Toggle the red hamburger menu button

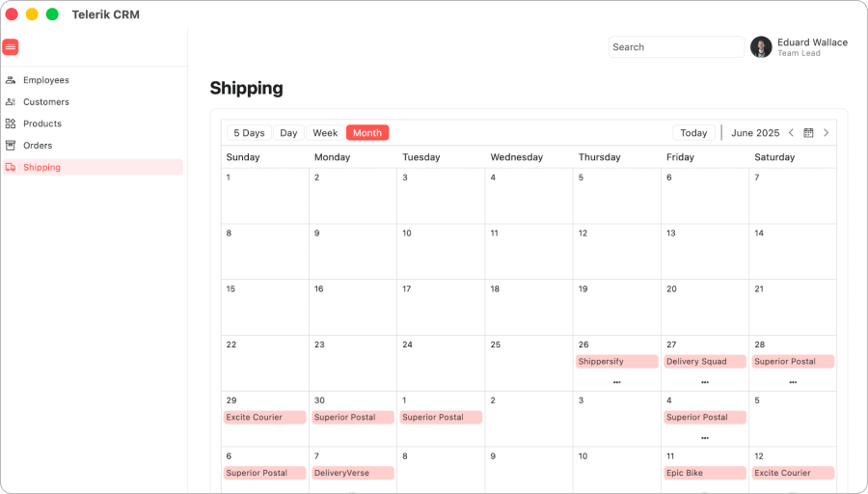click(x=11, y=47)
